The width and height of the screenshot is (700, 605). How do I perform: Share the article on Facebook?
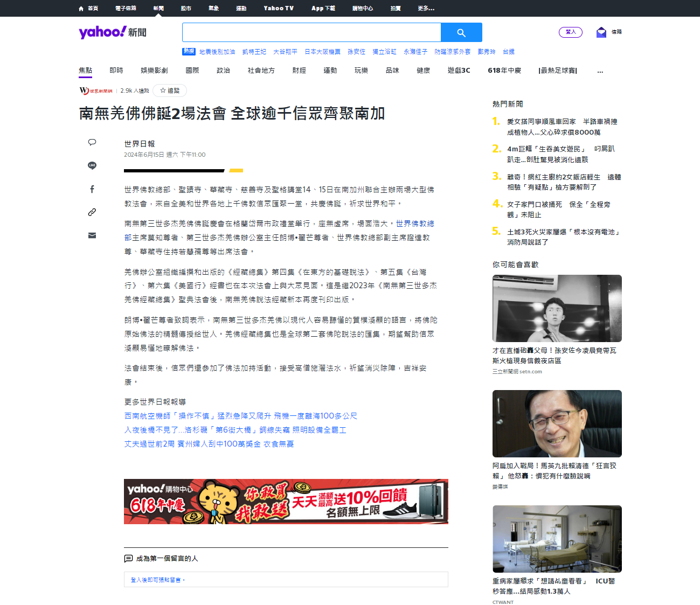tap(92, 189)
